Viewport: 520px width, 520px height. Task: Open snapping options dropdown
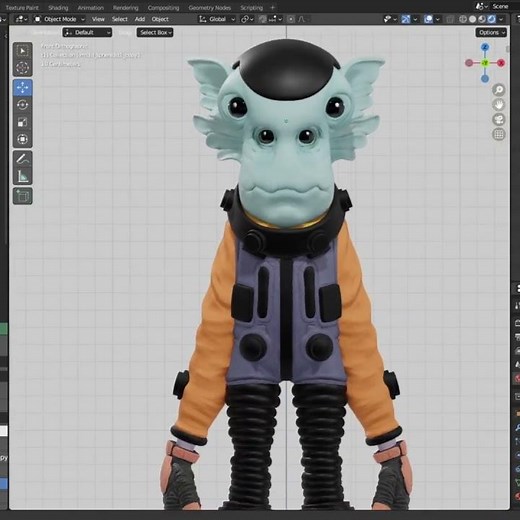pyautogui.click(x=275, y=19)
